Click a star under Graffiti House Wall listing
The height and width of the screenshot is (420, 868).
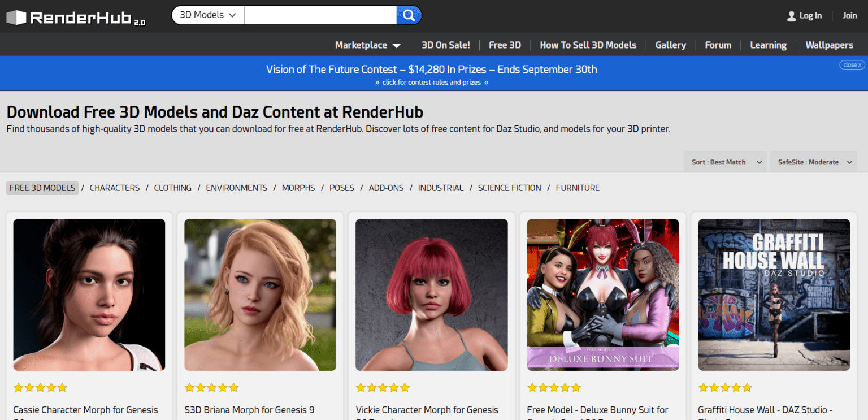click(x=725, y=387)
